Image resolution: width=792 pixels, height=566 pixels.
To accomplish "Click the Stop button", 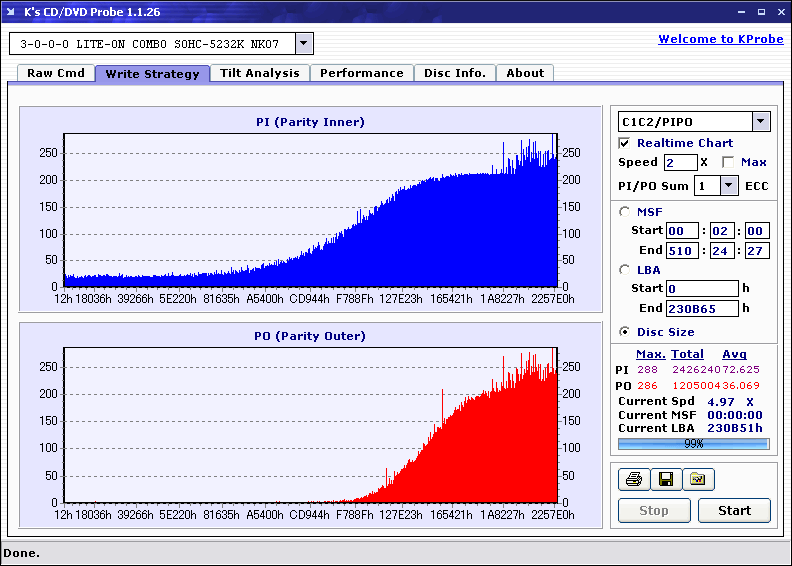I will pos(654,510).
